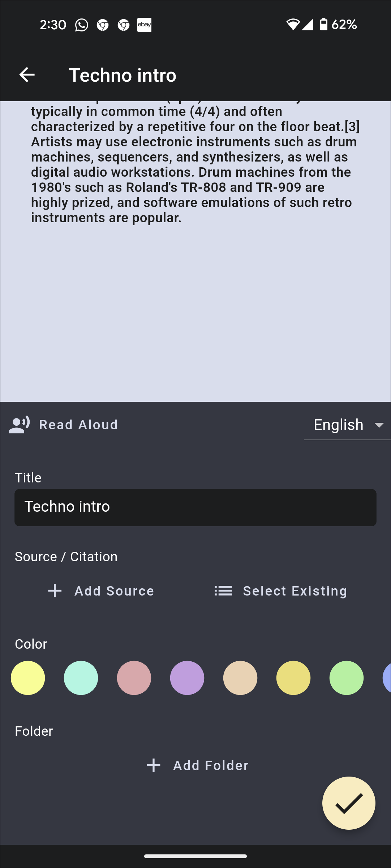Tap the plus icon beside Add Source
This screenshot has width=391, height=868.
pyautogui.click(x=55, y=591)
